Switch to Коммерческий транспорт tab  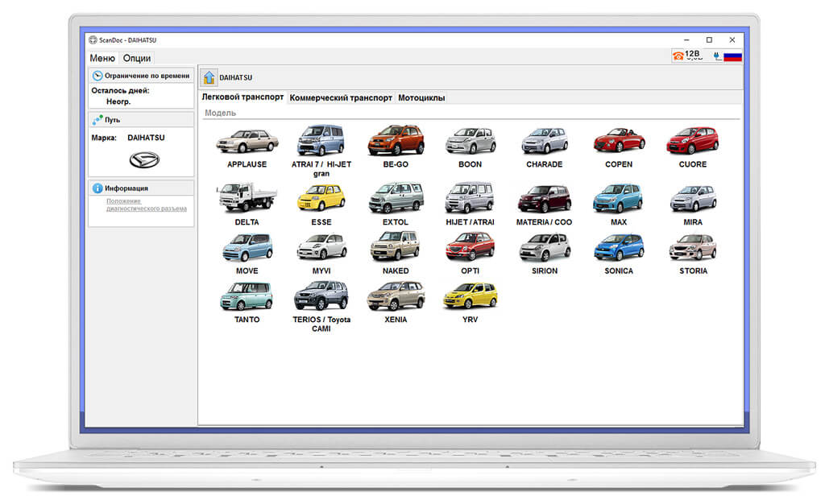coord(341,97)
